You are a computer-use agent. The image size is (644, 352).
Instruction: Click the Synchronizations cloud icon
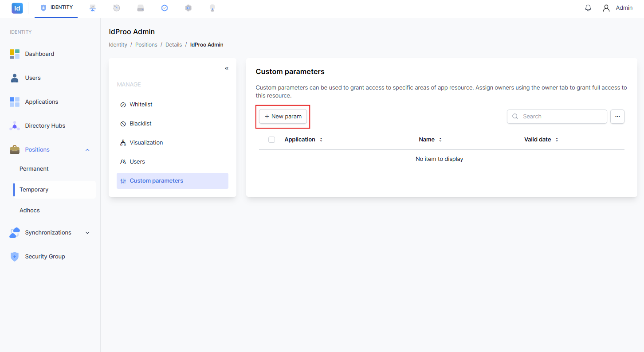coord(15,233)
